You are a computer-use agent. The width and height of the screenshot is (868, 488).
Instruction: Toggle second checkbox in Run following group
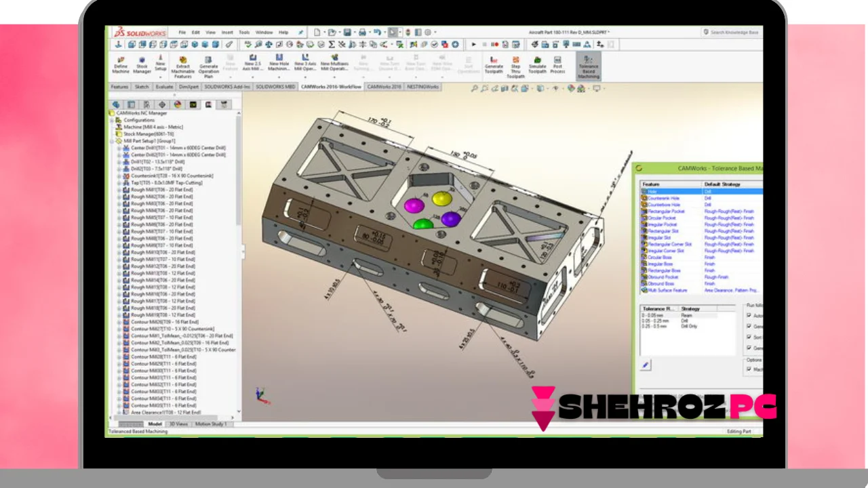(x=749, y=327)
